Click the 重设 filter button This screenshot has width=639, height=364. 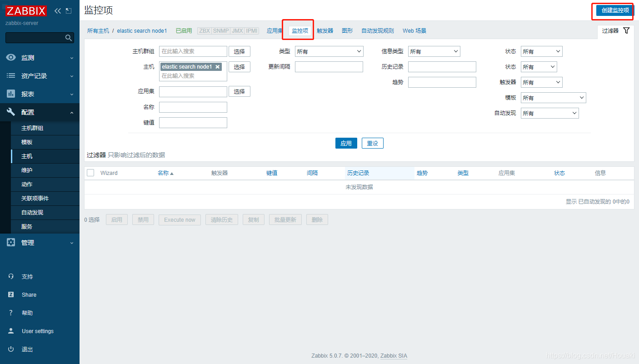373,143
